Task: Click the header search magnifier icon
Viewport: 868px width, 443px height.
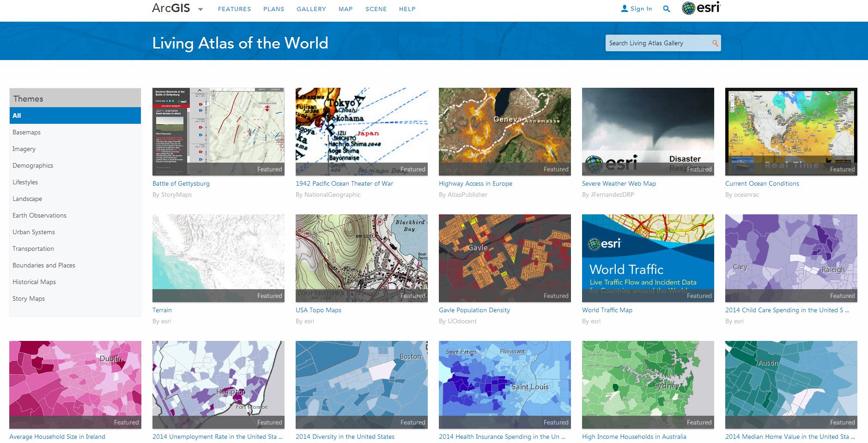Action: tap(666, 9)
